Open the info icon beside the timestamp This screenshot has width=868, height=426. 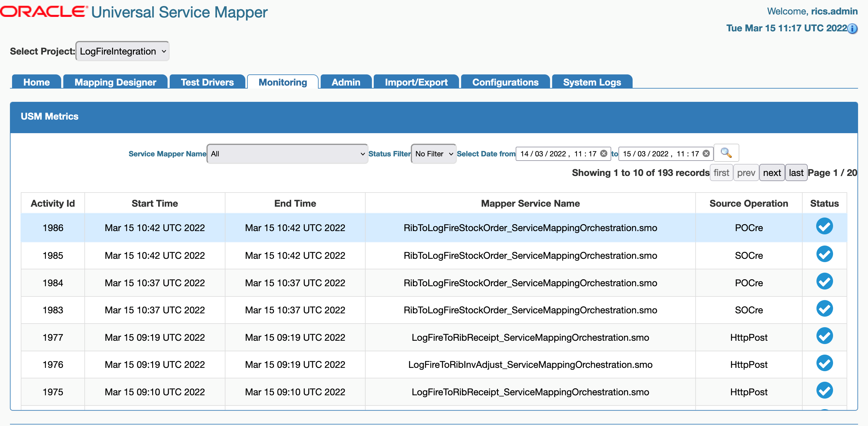[853, 29]
